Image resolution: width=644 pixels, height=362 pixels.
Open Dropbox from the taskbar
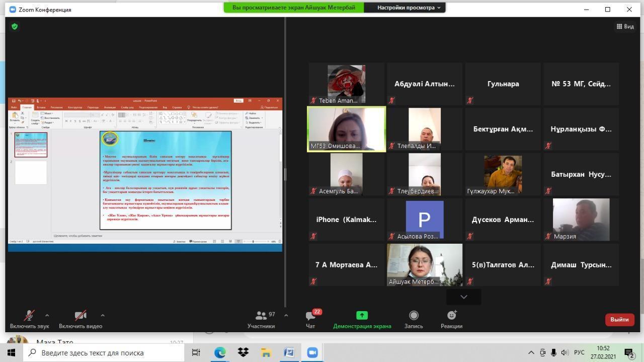(243, 352)
